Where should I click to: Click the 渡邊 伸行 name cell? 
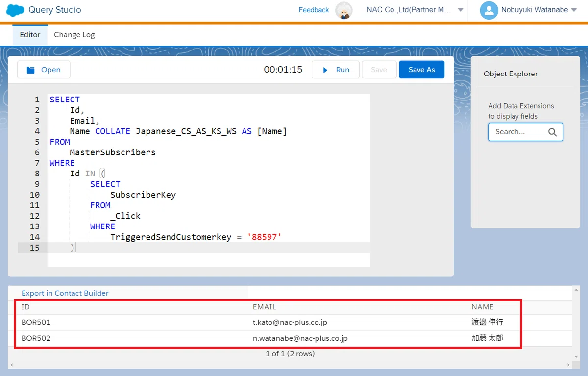click(x=488, y=322)
